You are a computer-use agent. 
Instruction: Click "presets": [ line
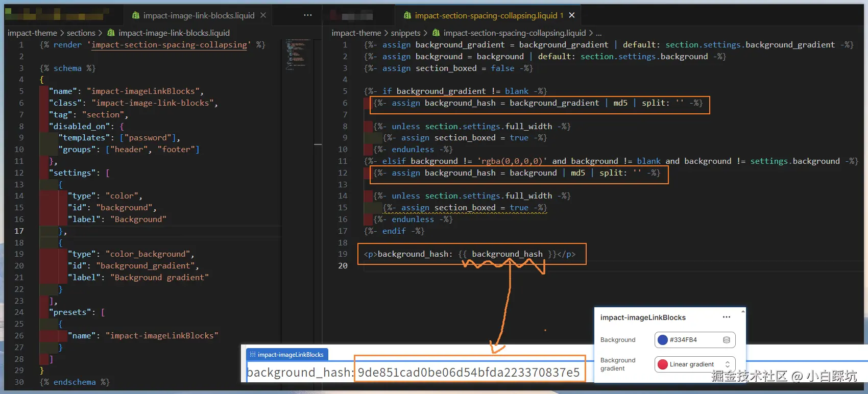pyautogui.click(x=77, y=312)
